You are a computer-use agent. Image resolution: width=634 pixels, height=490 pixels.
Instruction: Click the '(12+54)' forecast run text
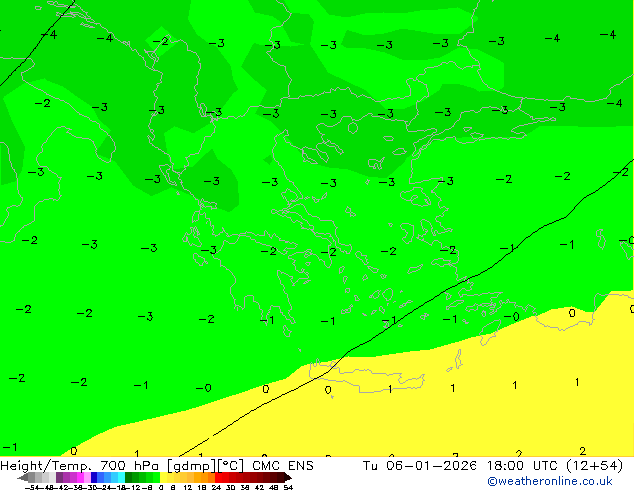(x=595, y=466)
